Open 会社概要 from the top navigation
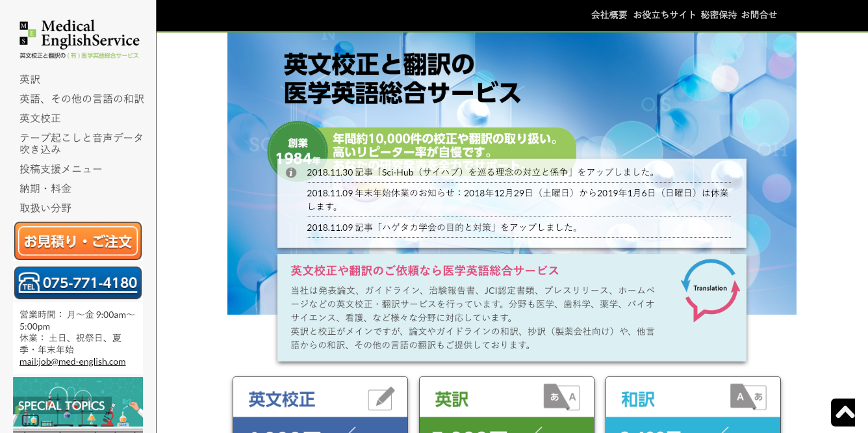This screenshot has height=433, width=868. point(609,14)
